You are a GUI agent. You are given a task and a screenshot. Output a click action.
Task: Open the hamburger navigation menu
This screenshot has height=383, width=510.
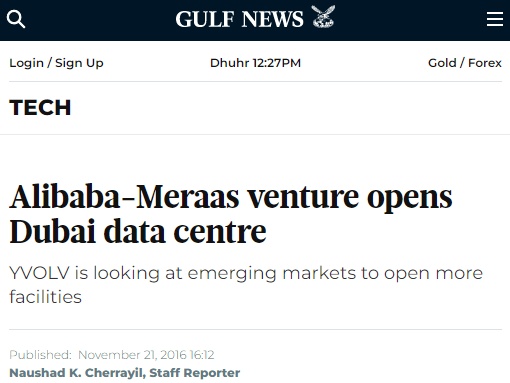point(495,19)
